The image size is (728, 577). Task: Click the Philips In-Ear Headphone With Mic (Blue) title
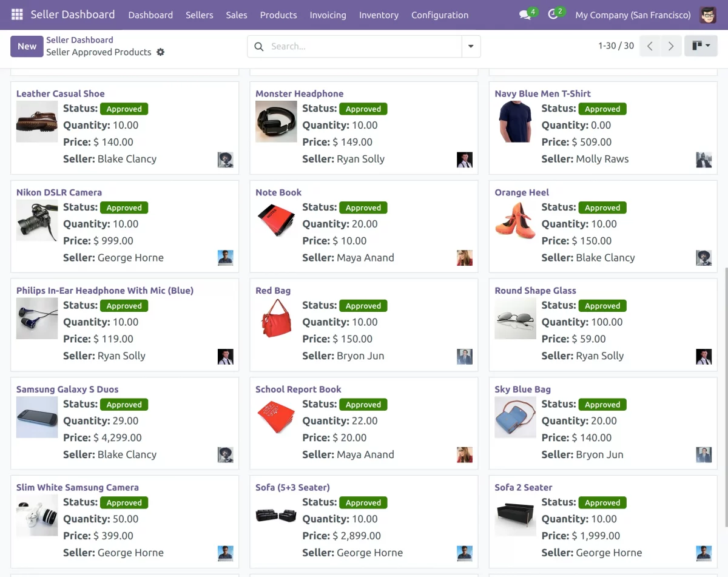[x=105, y=291]
